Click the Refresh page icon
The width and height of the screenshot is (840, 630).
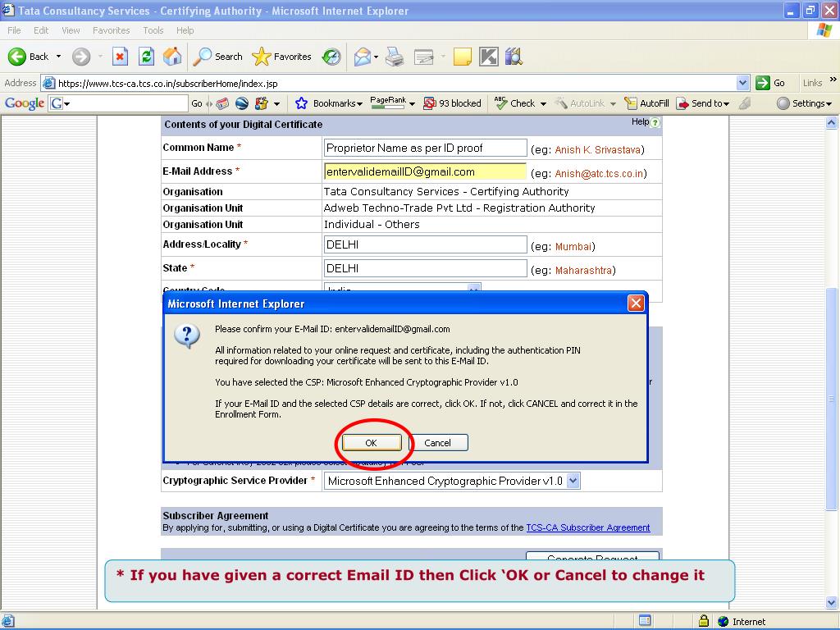[x=146, y=57]
